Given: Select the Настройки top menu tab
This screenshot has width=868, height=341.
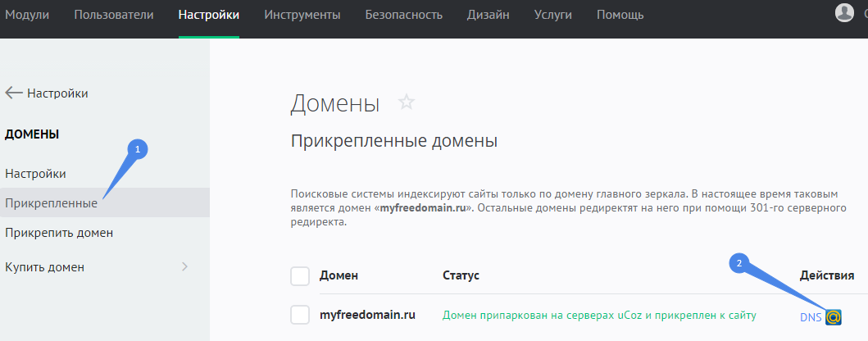Looking at the screenshot, I should [x=209, y=15].
